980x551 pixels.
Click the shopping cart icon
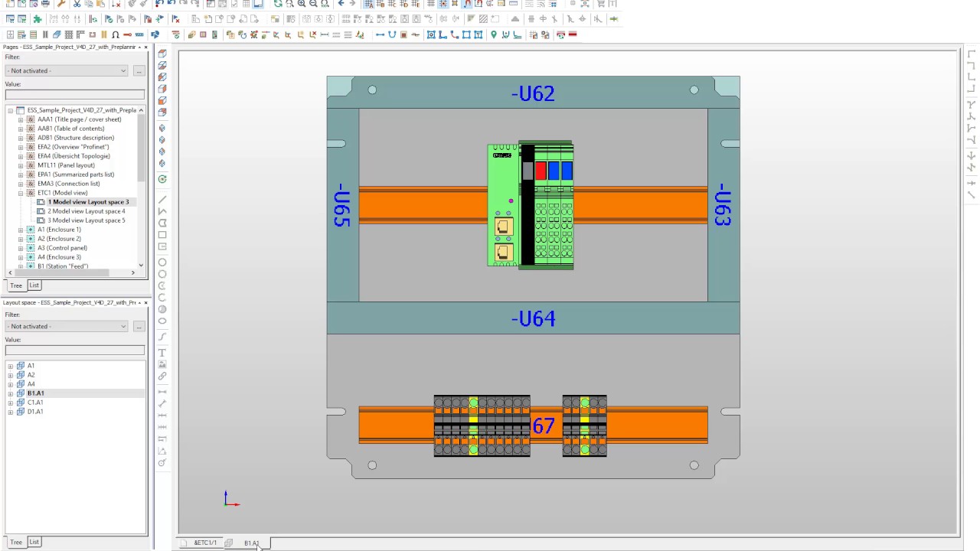pos(600,4)
